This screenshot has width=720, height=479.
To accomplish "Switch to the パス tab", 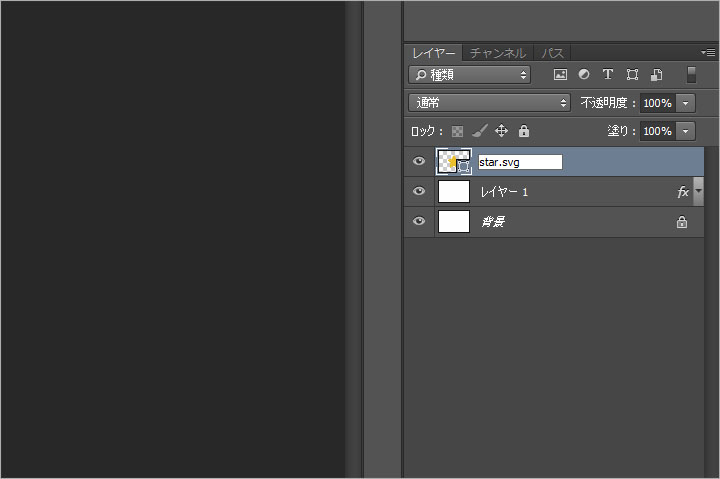I will 552,53.
